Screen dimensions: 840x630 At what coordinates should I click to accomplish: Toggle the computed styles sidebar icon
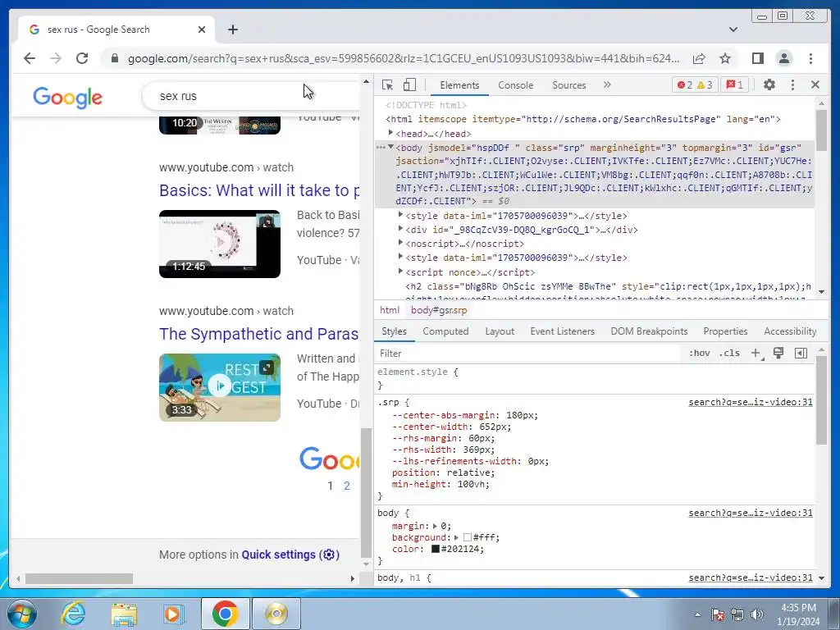[801, 353]
